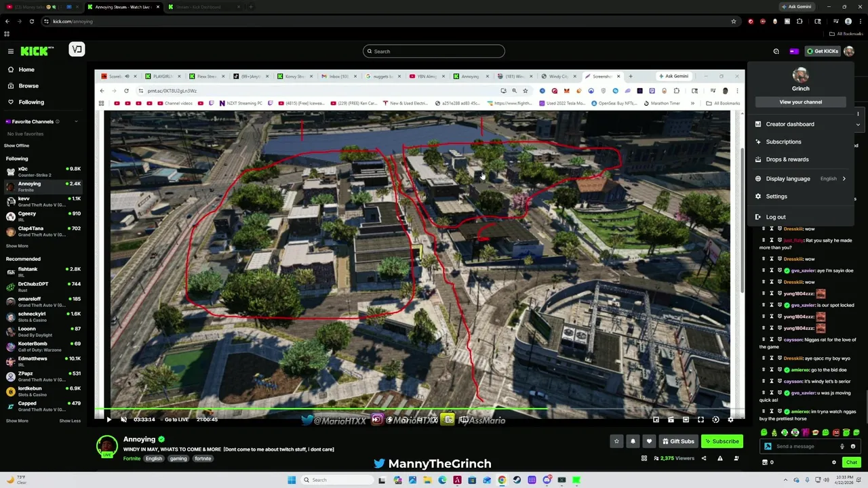Image resolution: width=868 pixels, height=488 pixels.
Task: Click View your channel button
Action: click(x=801, y=102)
